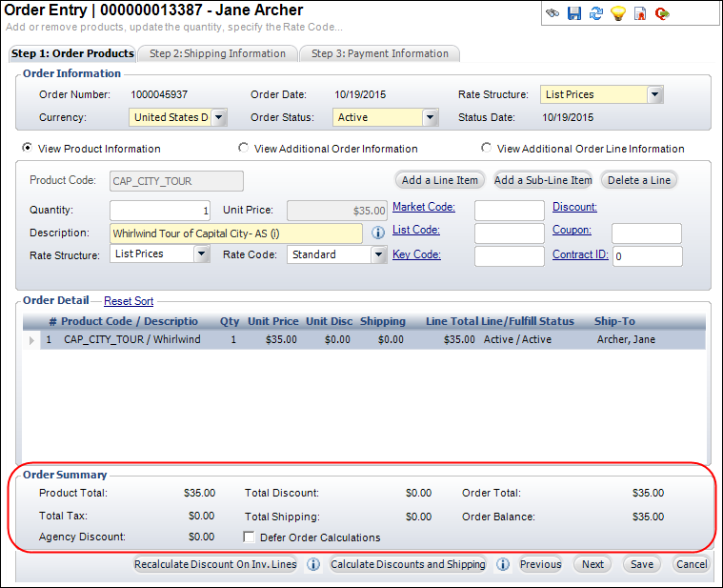Click the List Code input box

pyautogui.click(x=510, y=233)
